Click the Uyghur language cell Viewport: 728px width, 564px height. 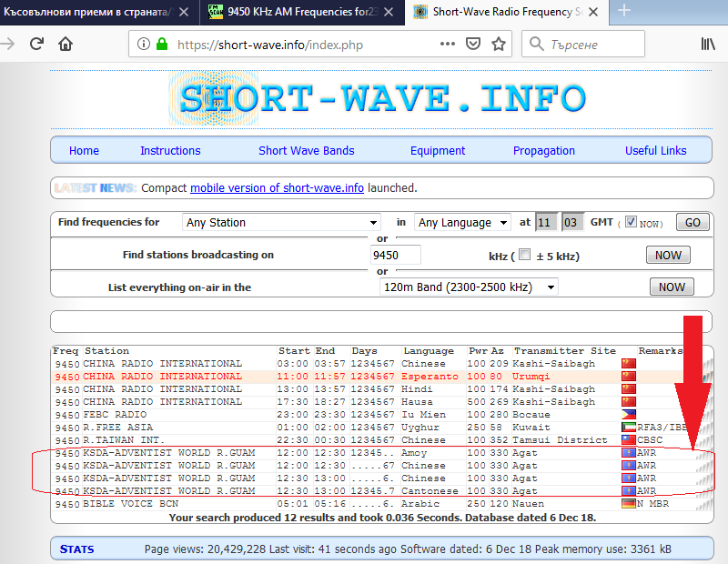420,427
